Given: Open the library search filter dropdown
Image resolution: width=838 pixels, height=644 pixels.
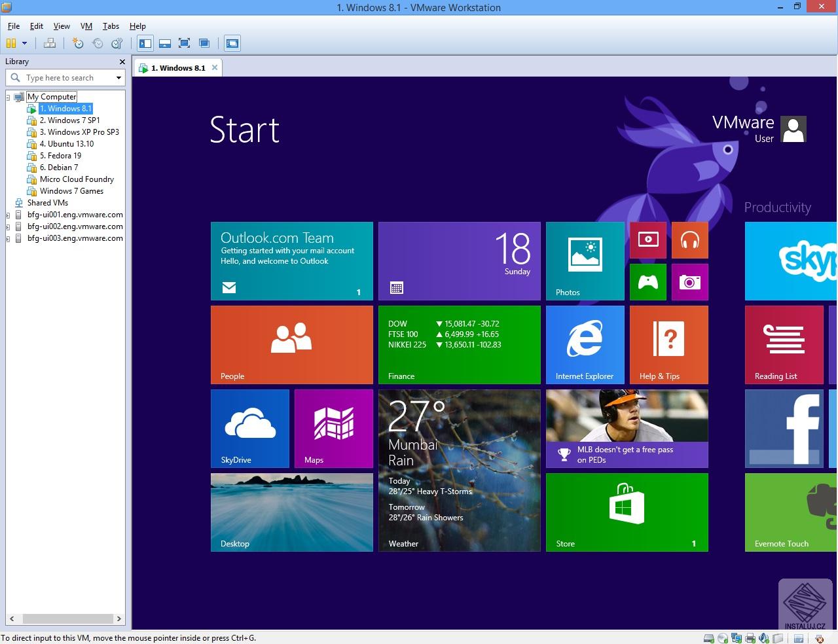Looking at the screenshot, I should pos(118,78).
